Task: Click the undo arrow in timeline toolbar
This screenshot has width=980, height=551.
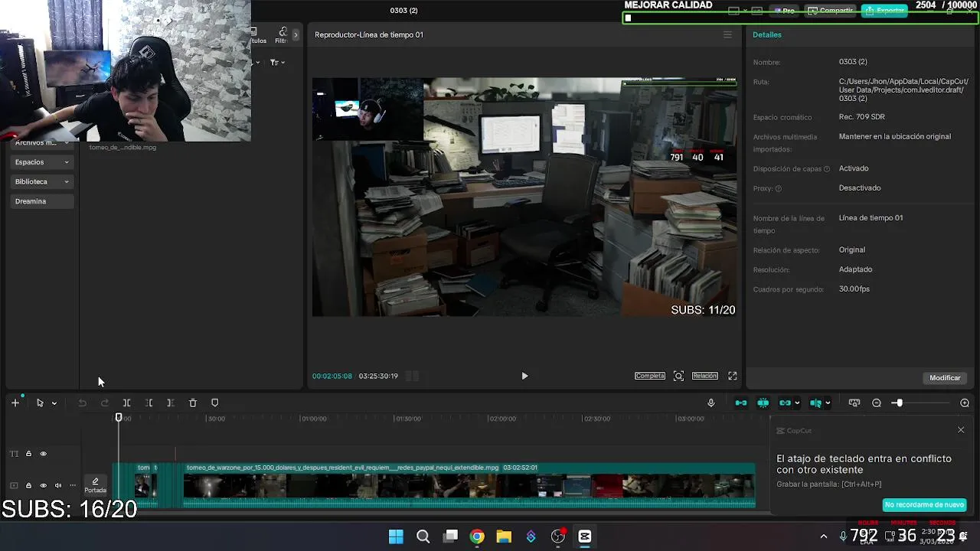Action: coord(82,403)
